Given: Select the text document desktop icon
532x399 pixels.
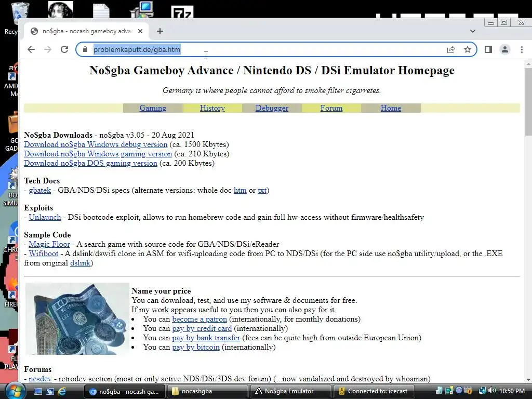Looking at the screenshot, I should (101, 10).
